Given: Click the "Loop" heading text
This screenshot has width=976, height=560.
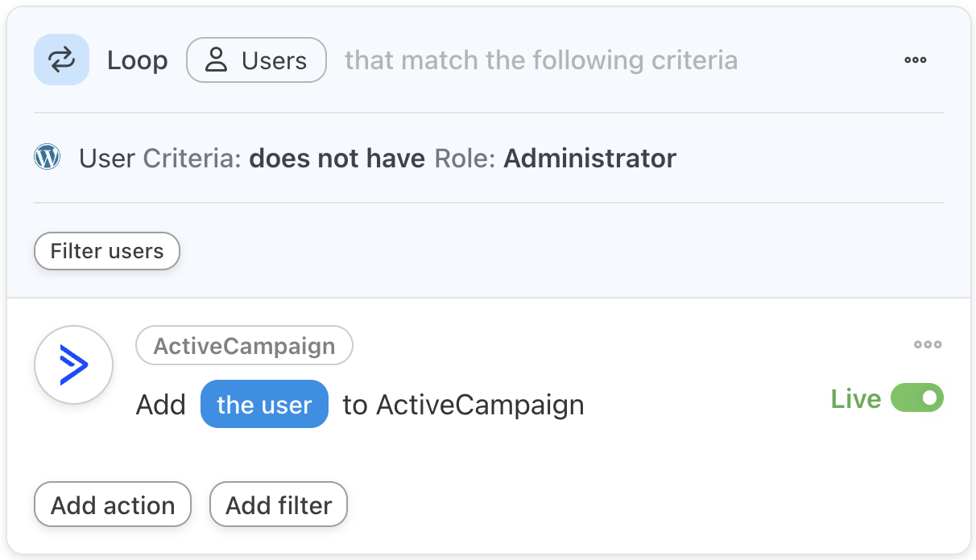Looking at the screenshot, I should [138, 60].
